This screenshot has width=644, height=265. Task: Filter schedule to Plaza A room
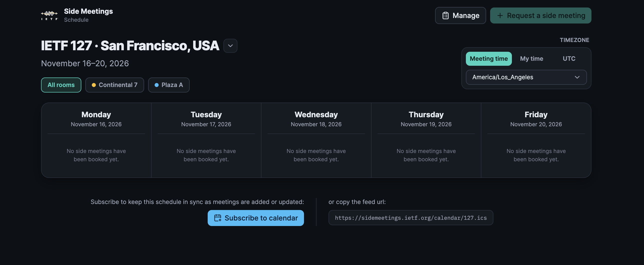[169, 85]
